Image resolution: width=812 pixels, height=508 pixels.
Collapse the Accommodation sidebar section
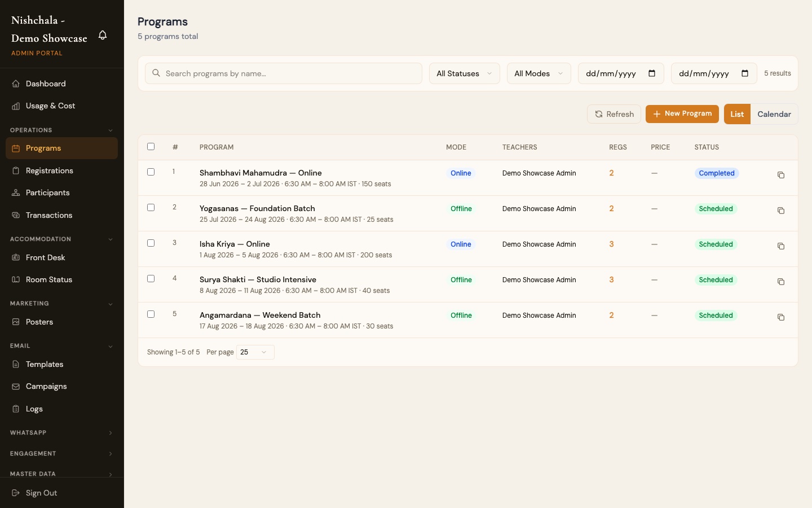[x=61, y=239]
